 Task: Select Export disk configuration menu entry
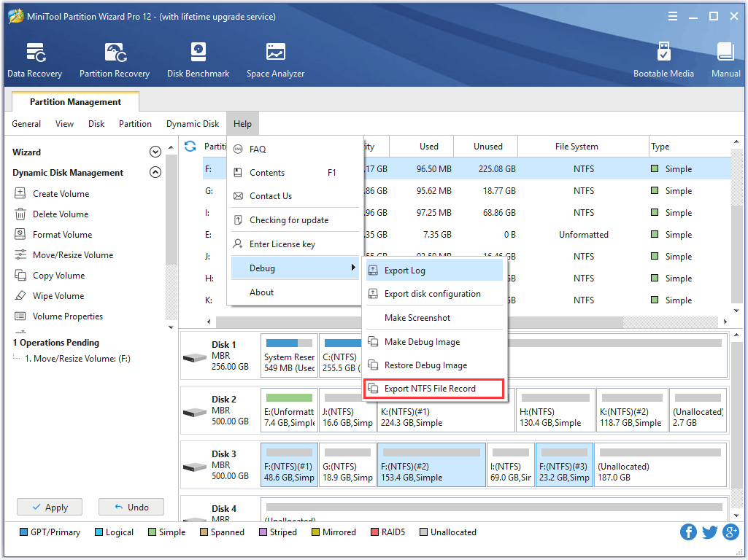click(432, 294)
